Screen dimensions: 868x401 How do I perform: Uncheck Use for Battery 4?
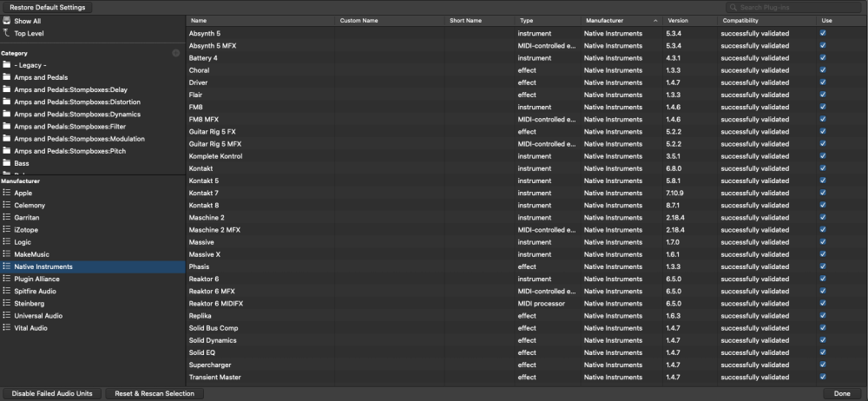tap(823, 57)
